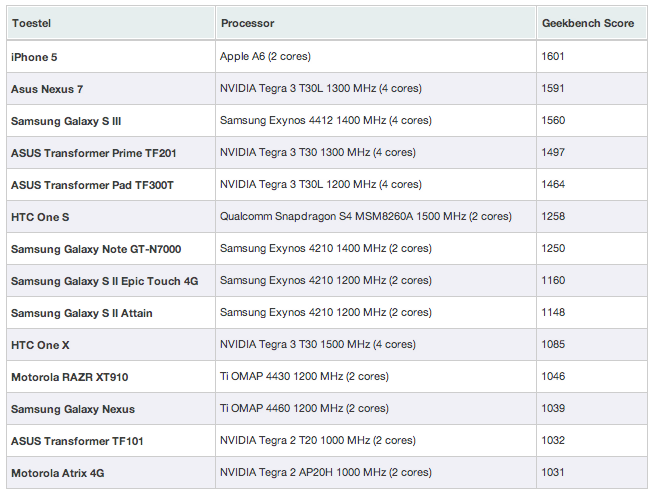
Task: Select ASUS Transformer Prime TF201 cell
Action: click(111, 153)
